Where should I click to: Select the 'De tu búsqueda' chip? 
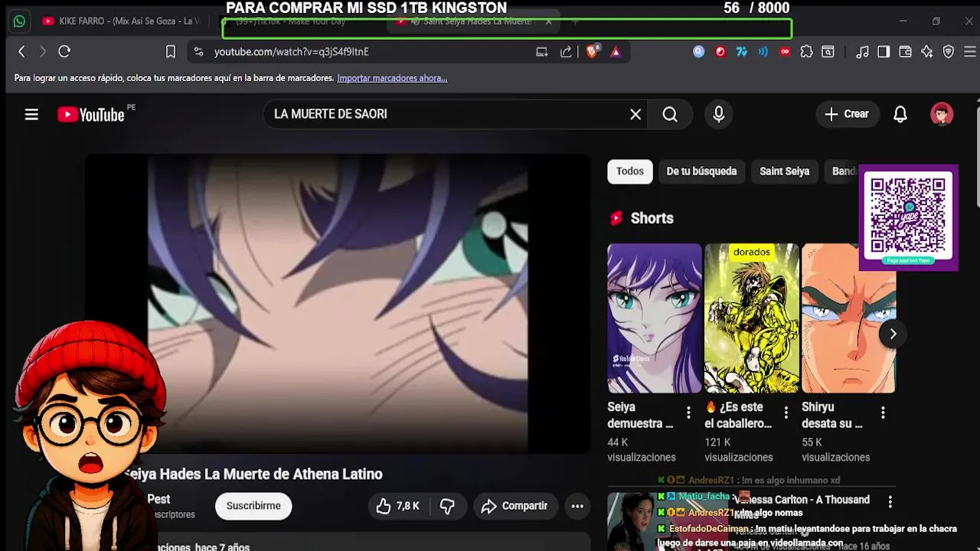tap(701, 171)
